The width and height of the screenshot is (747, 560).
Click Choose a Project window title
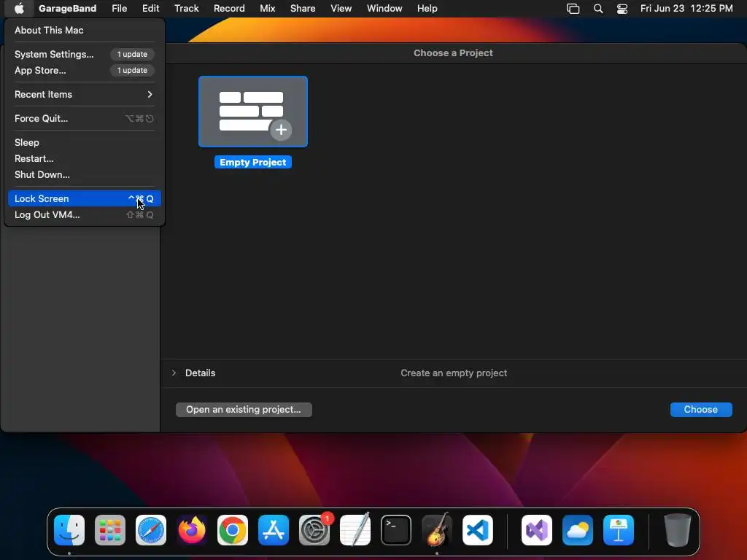(453, 52)
